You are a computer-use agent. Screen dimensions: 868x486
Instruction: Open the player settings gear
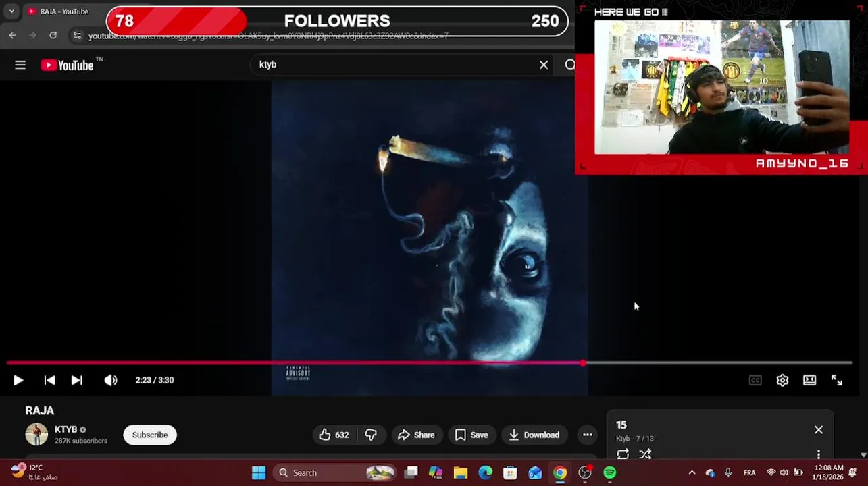click(x=782, y=380)
